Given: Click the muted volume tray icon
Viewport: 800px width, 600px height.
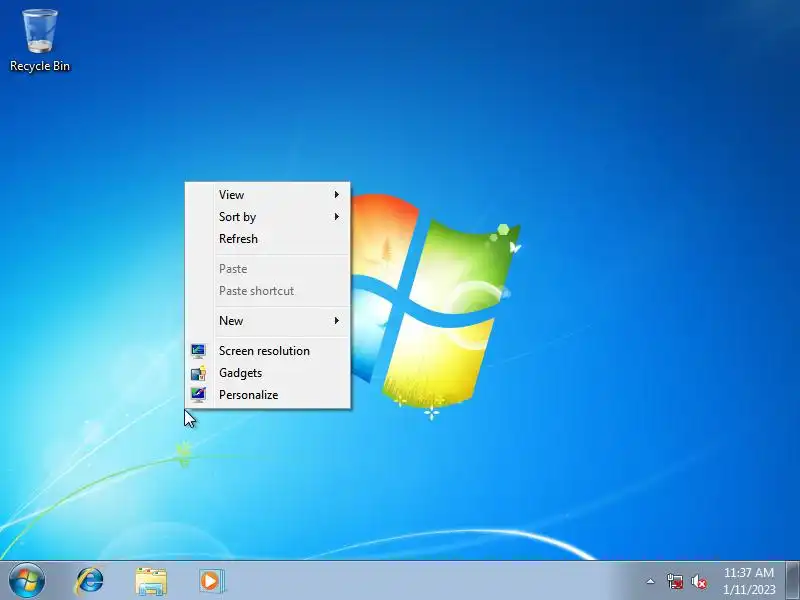Looking at the screenshot, I should [698, 581].
